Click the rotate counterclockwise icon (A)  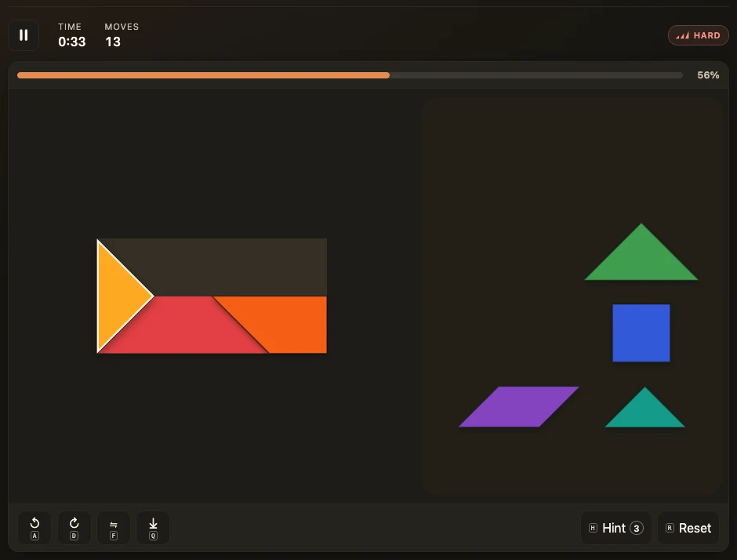pyautogui.click(x=34, y=528)
